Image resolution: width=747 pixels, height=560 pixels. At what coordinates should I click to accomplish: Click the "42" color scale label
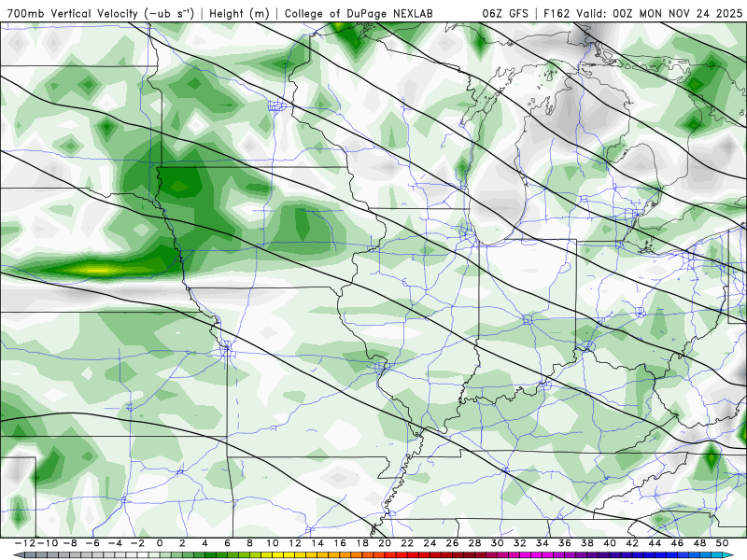point(632,543)
